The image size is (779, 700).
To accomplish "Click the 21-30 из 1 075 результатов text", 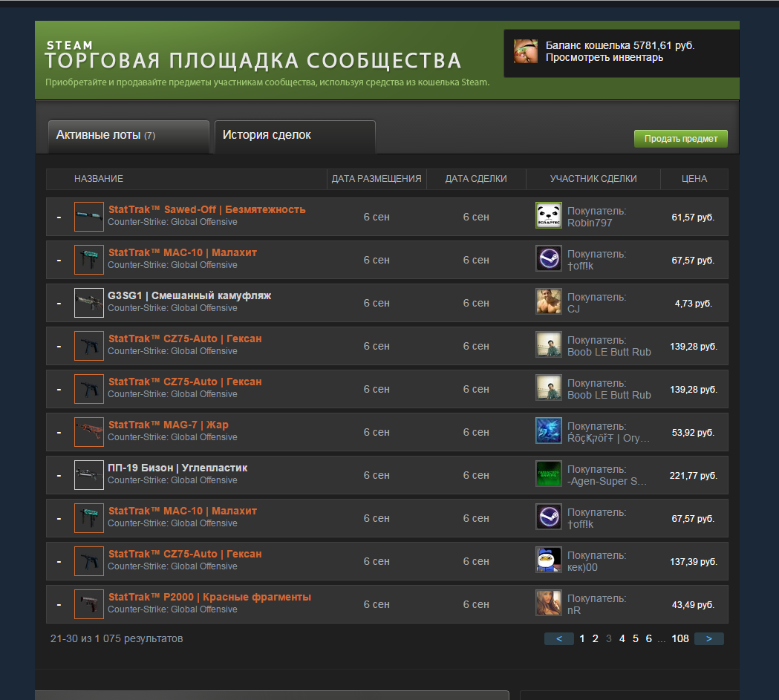I will click(x=117, y=639).
